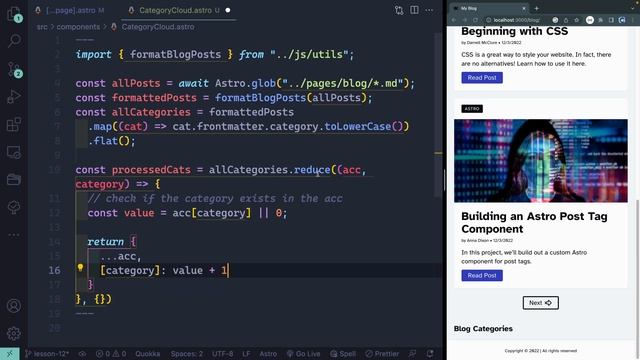Click the Astro post cover image

click(541, 161)
